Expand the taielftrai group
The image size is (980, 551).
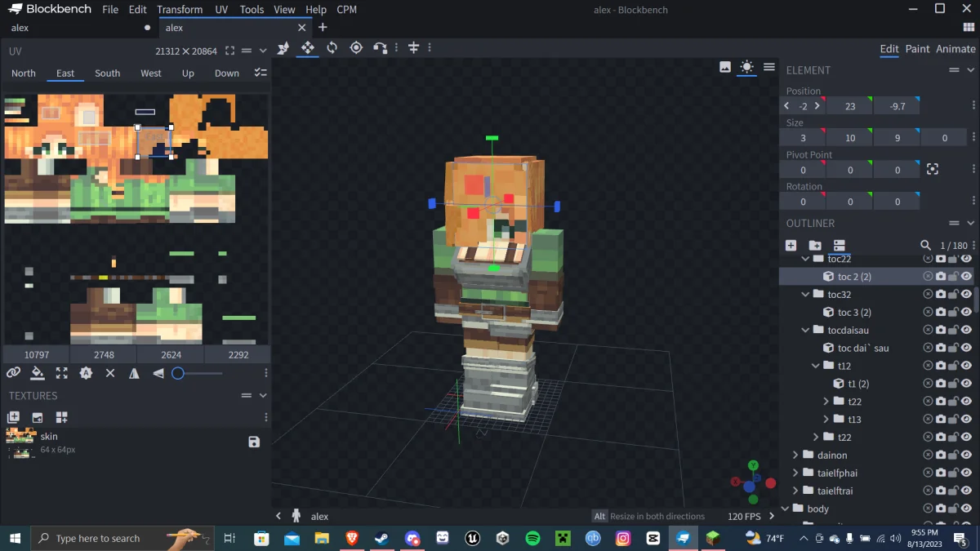pos(795,491)
